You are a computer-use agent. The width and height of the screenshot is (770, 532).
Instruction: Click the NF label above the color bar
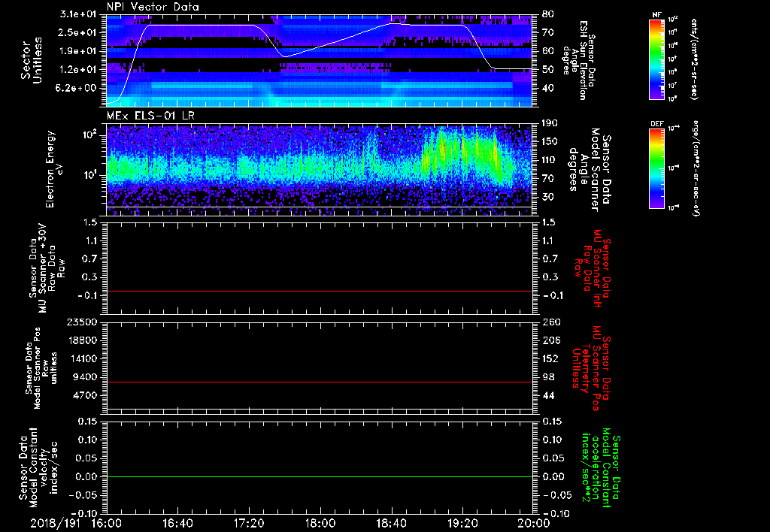click(656, 15)
